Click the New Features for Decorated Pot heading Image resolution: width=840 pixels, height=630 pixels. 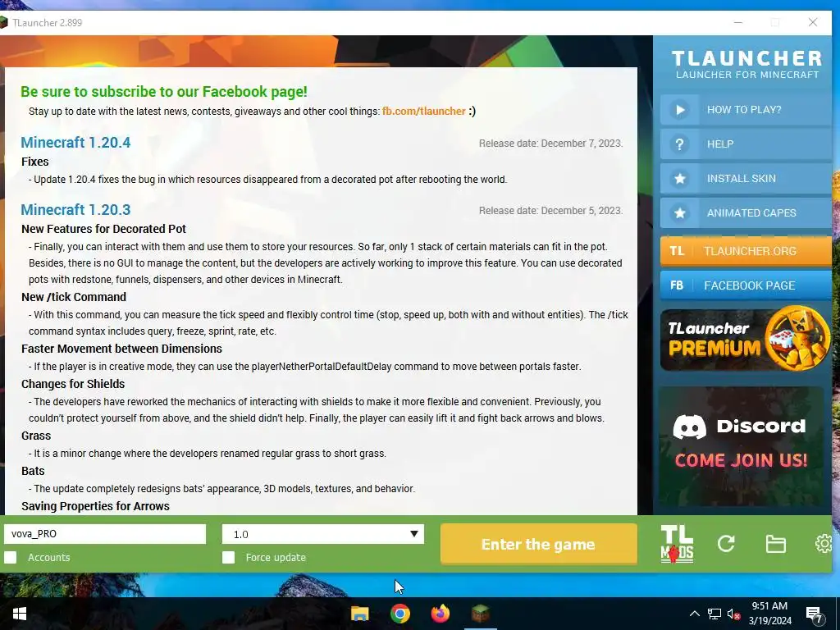pyautogui.click(x=103, y=230)
